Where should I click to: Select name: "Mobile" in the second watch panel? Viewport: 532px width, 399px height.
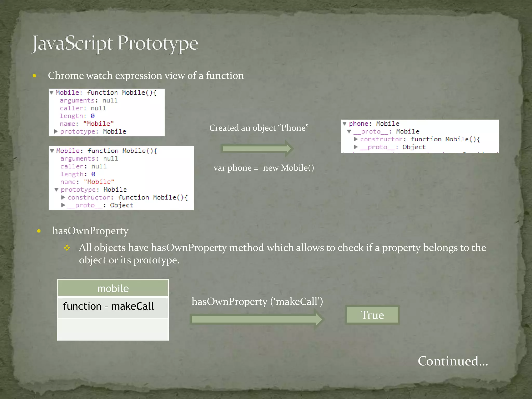(87, 182)
